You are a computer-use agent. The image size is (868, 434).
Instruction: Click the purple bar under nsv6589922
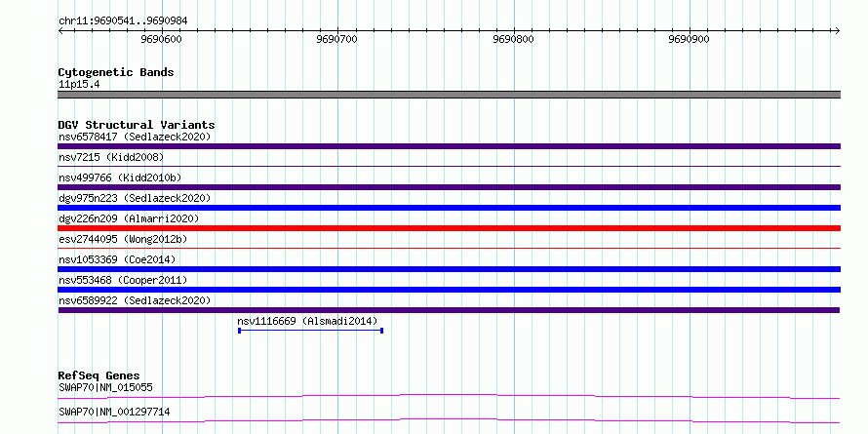pyautogui.click(x=449, y=310)
